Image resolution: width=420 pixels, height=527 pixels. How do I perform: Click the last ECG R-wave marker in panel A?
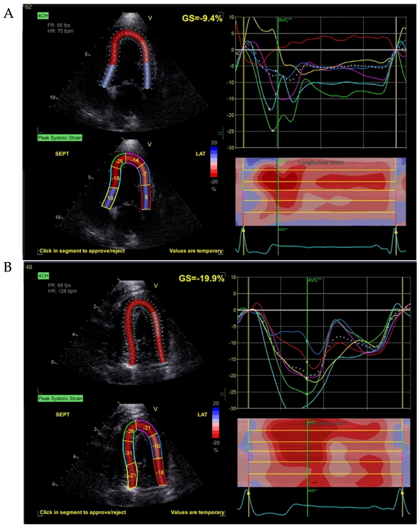(x=396, y=232)
